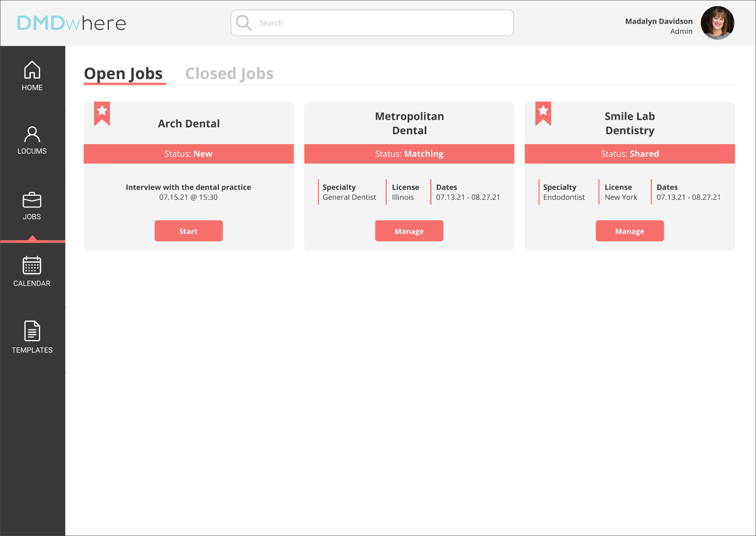The height and width of the screenshot is (536, 756).
Task: Click the bookmark star on Smile Lab Dentistry
Action: [543, 113]
